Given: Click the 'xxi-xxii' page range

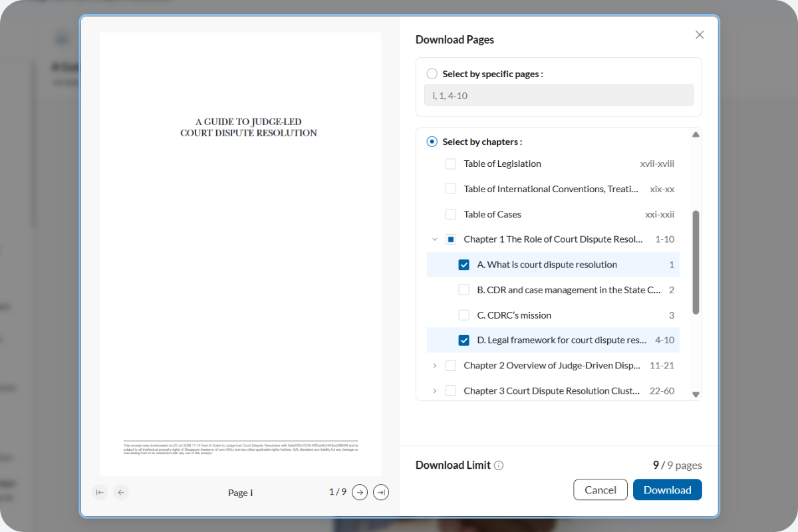Looking at the screenshot, I should click(660, 214).
